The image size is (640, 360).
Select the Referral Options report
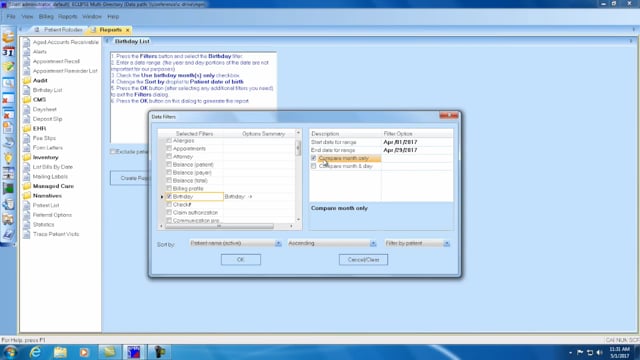[x=52, y=215]
